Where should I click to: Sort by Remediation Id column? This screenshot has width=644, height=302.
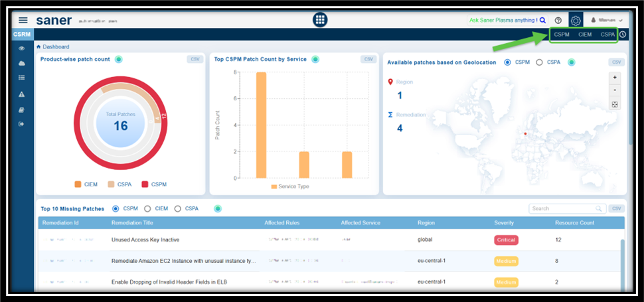click(60, 223)
